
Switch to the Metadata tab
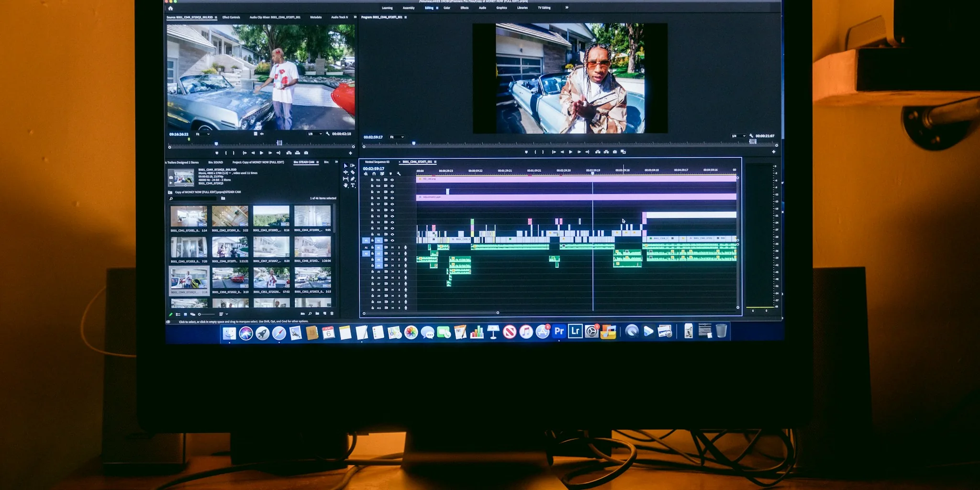coord(316,17)
